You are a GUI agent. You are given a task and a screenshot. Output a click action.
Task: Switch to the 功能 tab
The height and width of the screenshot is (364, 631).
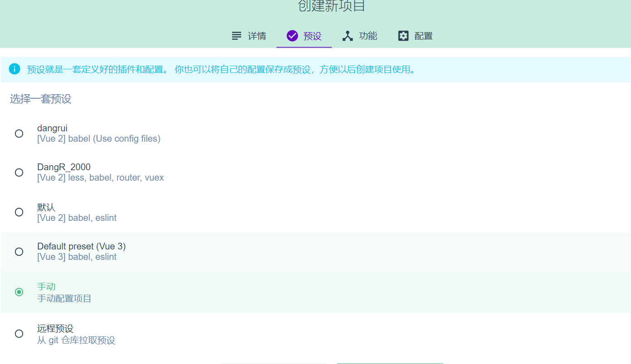click(x=359, y=36)
